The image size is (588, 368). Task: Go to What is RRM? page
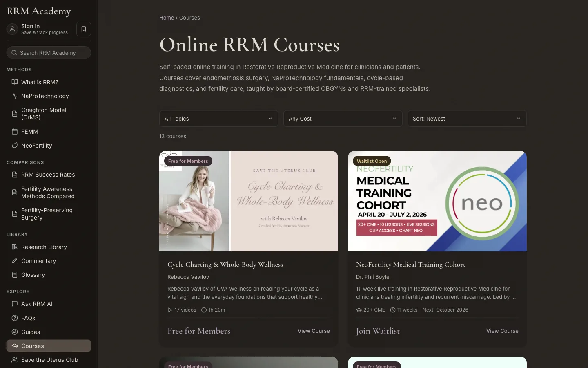pyautogui.click(x=49, y=82)
